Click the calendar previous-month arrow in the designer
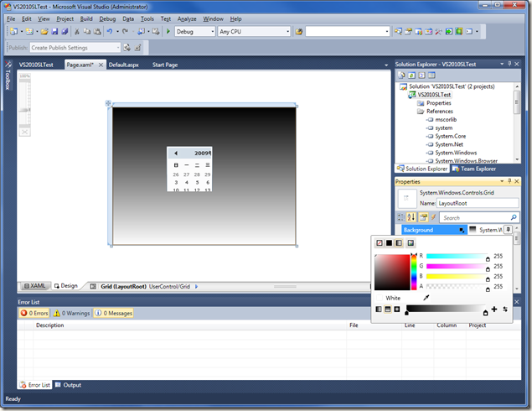Image resolution: width=532 pixels, height=411 pixels. pyautogui.click(x=176, y=153)
